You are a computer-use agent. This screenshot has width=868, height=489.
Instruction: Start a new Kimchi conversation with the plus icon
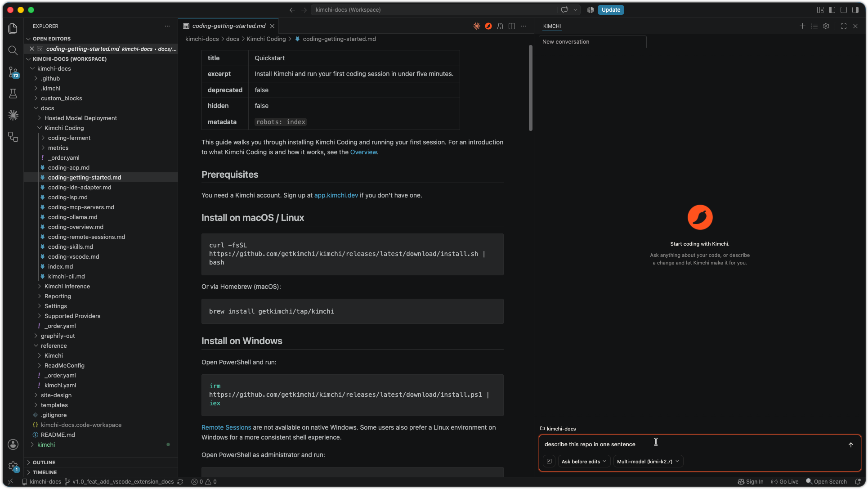point(802,26)
